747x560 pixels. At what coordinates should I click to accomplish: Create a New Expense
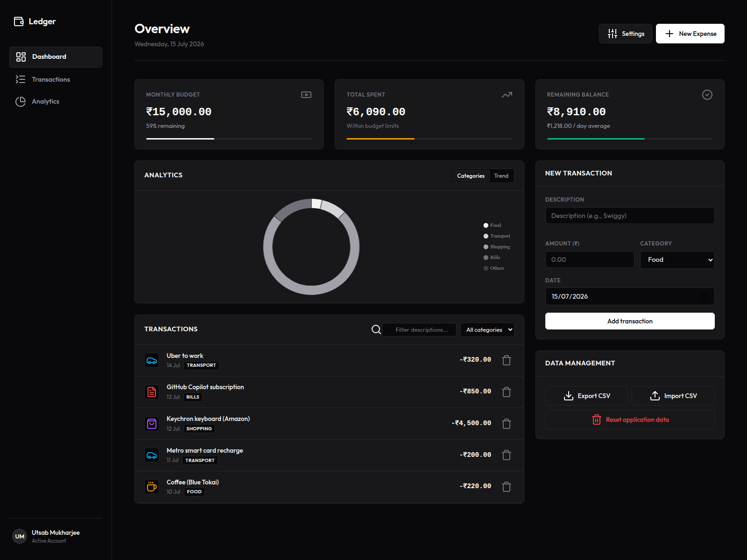690,34
